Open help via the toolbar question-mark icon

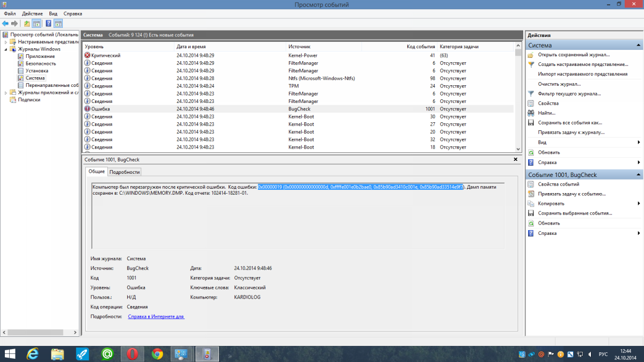click(x=48, y=24)
